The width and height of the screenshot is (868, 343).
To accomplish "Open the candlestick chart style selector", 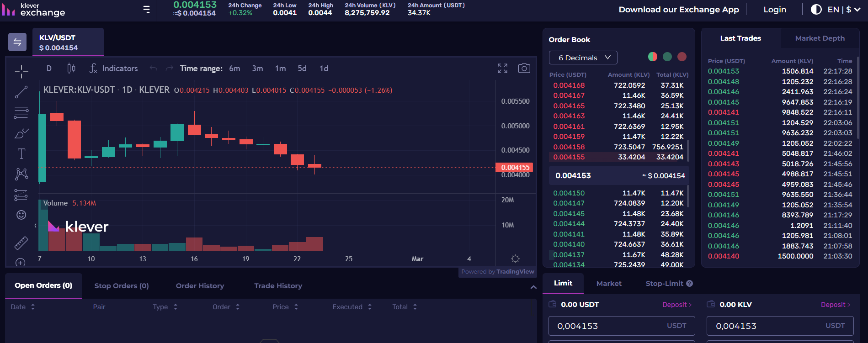I will pyautogui.click(x=71, y=69).
